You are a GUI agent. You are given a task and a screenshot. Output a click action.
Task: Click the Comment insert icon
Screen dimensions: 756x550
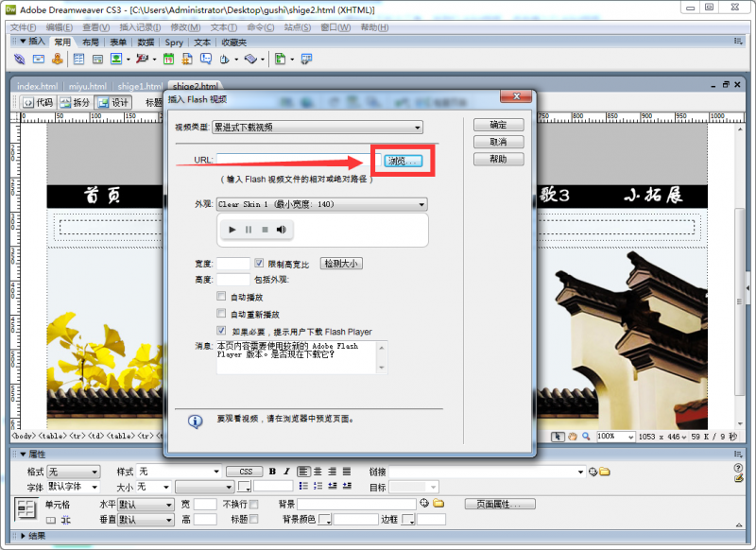tap(206, 60)
